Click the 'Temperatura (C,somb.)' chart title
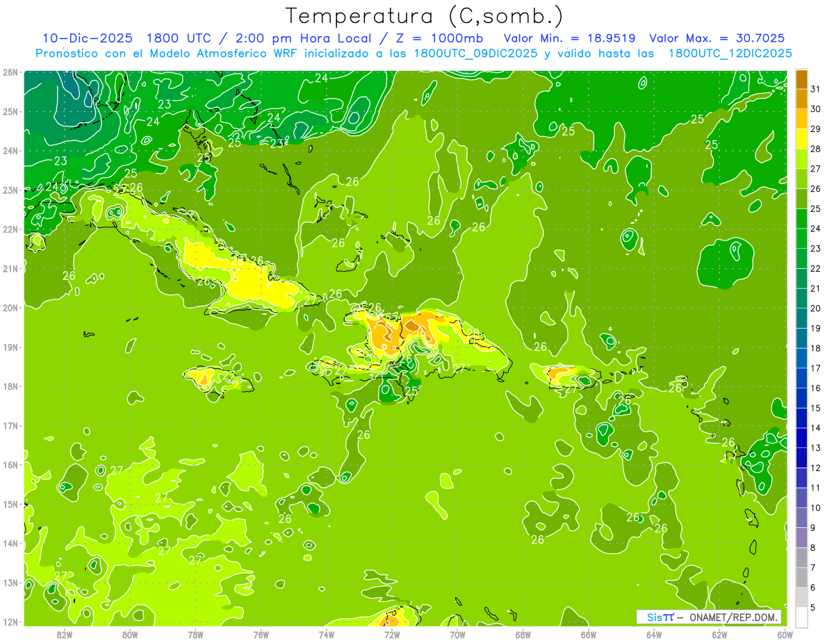Viewport: 834px width, 644px height. pyautogui.click(x=424, y=17)
